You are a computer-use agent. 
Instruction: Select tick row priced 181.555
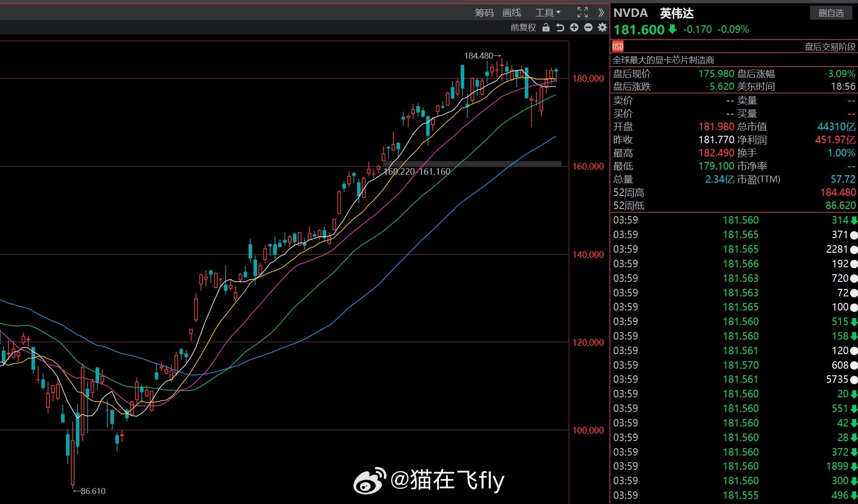734,496
